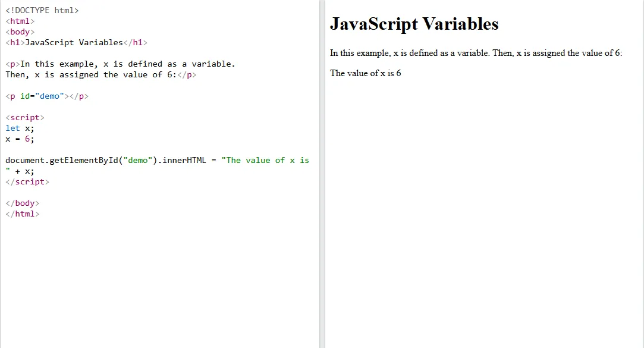Click the empty demo paragraph tag
The height and width of the screenshot is (348, 644).
click(x=46, y=96)
